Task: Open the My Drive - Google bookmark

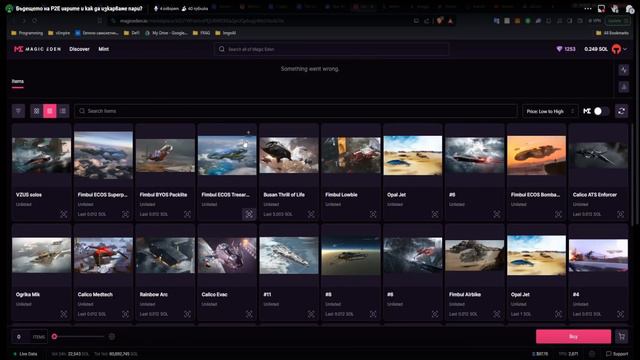Action: coord(167,33)
